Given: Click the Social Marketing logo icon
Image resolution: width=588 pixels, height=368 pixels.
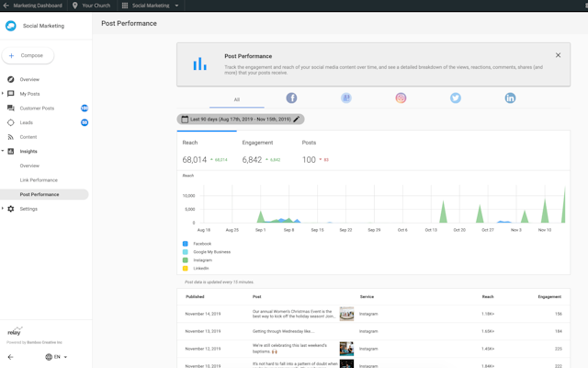Looking at the screenshot, I should (11, 26).
